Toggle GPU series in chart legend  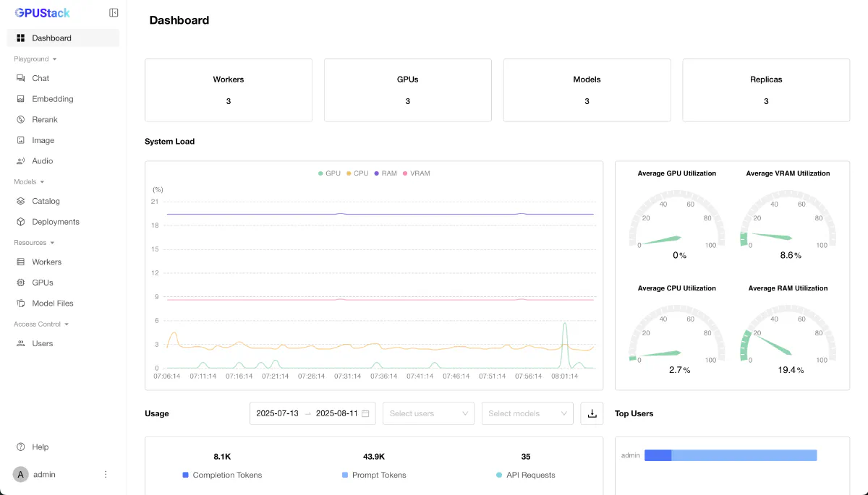(x=329, y=173)
